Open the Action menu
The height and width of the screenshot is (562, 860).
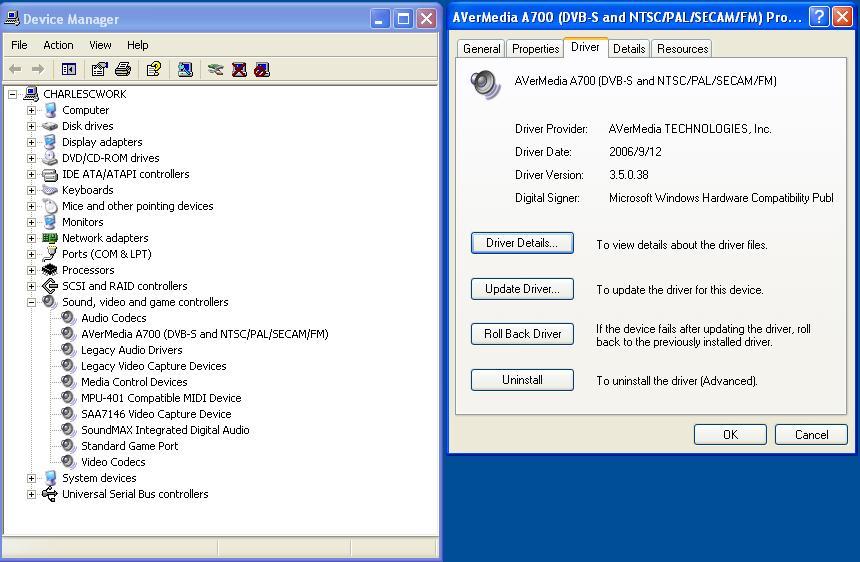coord(58,45)
